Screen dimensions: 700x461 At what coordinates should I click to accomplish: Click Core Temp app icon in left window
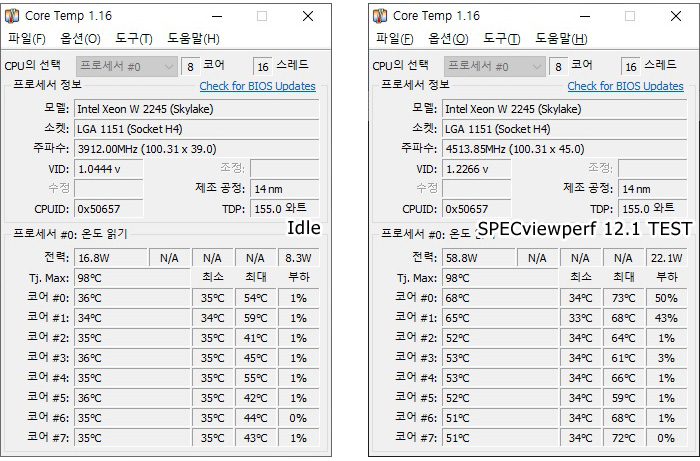point(12,16)
